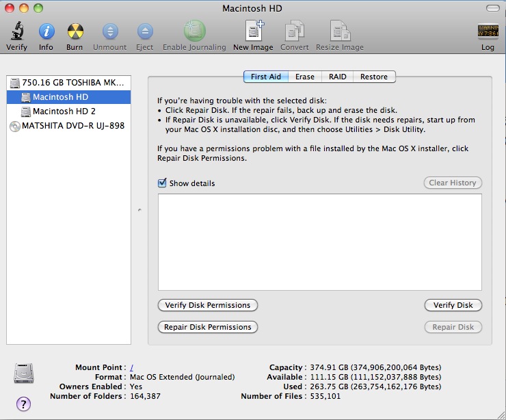The width and height of the screenshot is (506, 420).
Task: Click the Used value 263.75 GB
Action: click(329, 386)
